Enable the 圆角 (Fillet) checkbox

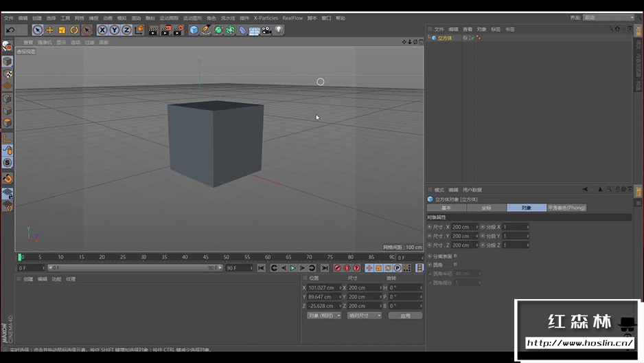[x=454, y=265]
